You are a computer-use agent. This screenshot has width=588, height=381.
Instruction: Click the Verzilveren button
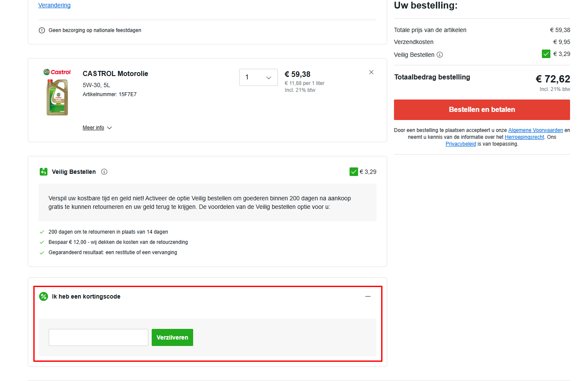(x=172, y=337)
